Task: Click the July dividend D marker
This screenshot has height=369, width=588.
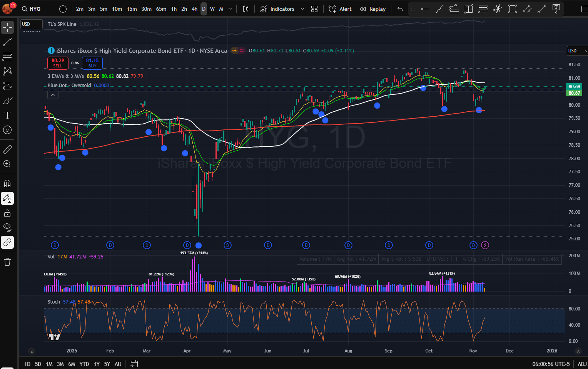Action: [306, 245]
